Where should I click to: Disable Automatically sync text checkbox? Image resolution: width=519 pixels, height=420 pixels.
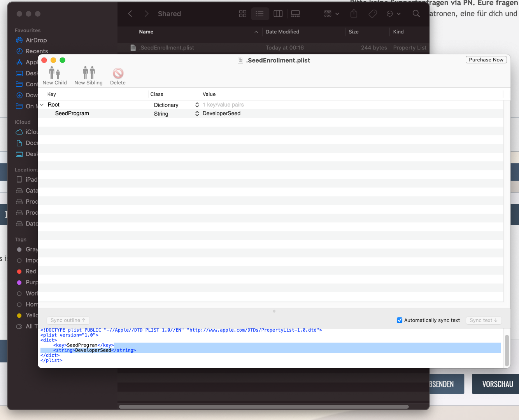pyautogui.click(x=400, y=320)
